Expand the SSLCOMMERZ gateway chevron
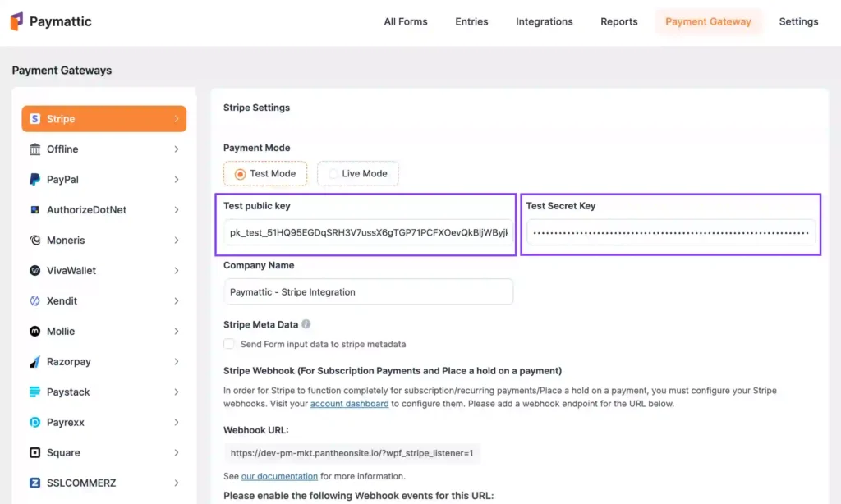This screenshot has width=841, height=504. (177, 483)
